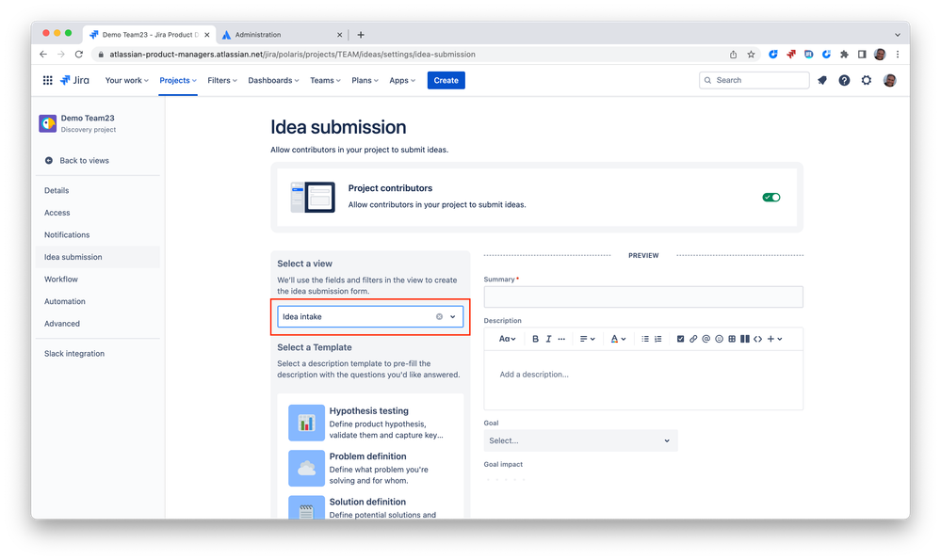
Task: Open the Jira help menu
Action: [844, 80]
